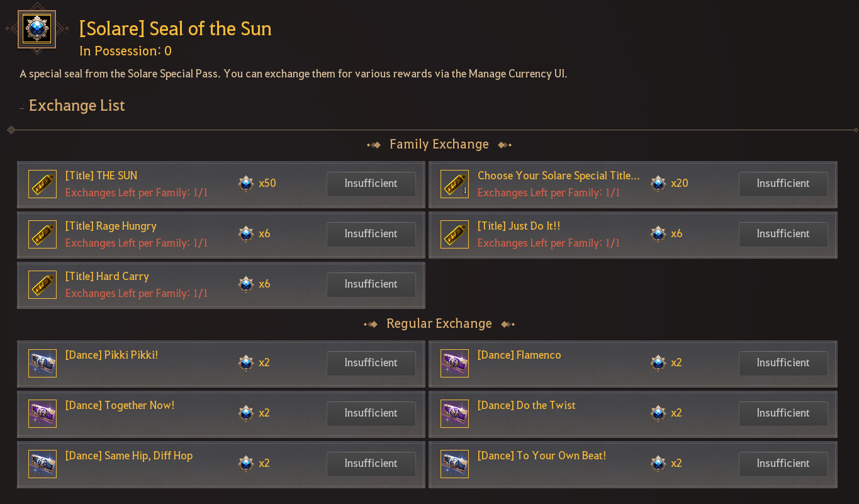The height and width of the screenshot is (504, 859).
Task: Click the seal currency icon next to x20
Action: pyautogui.click(x=658, y=184)
